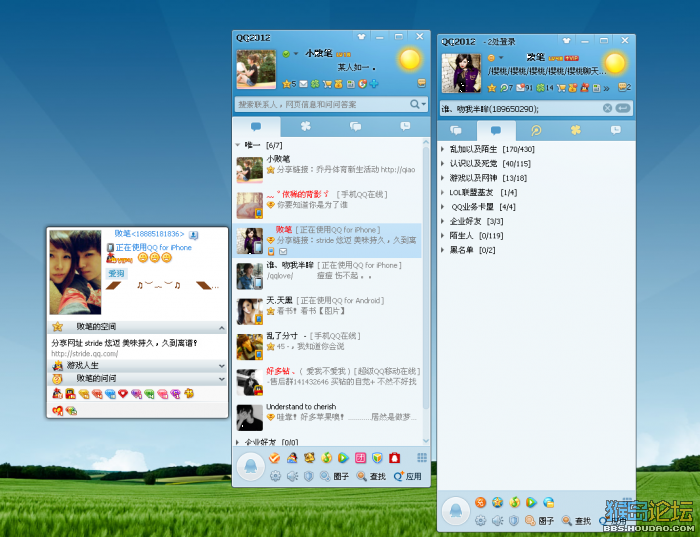700x537 pixels.
Task: Switch to the Weibo tab in right QQ window
Action: pos(536,130)
